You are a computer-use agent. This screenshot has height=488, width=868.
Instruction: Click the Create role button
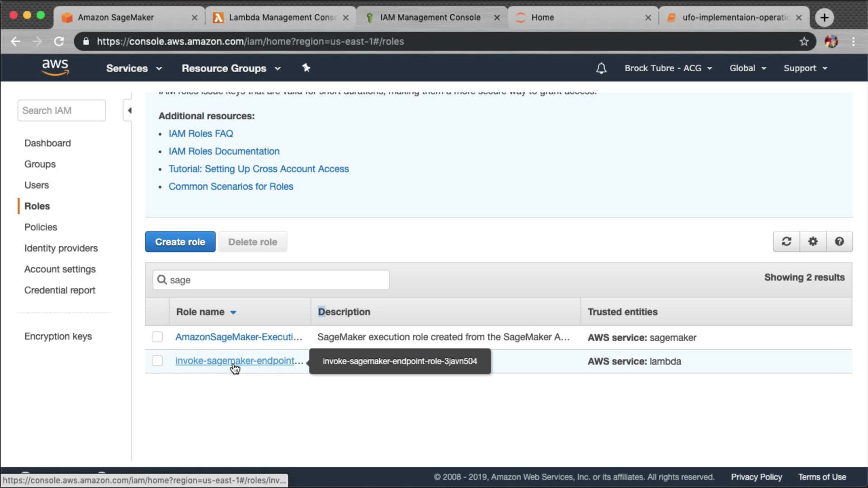(x=180, y=242)
